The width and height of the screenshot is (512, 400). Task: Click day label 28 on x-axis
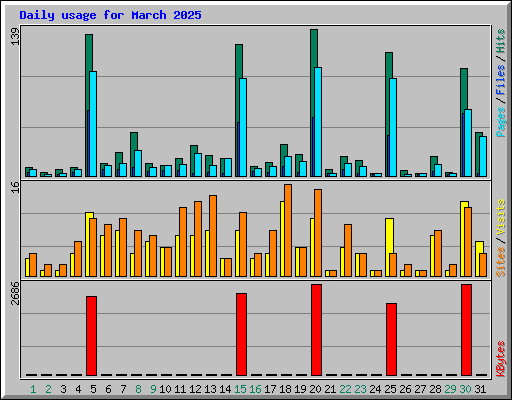pyautogui.click(x=435, y=389)
